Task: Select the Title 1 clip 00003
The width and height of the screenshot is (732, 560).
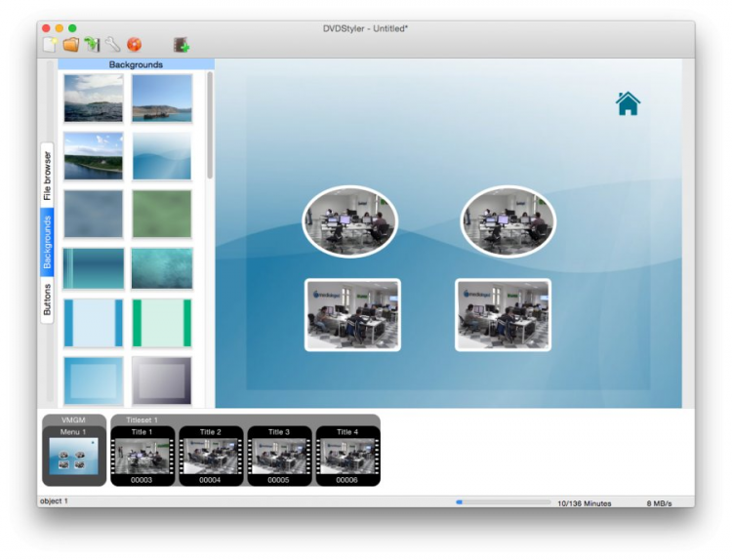Action: (142, 456)
